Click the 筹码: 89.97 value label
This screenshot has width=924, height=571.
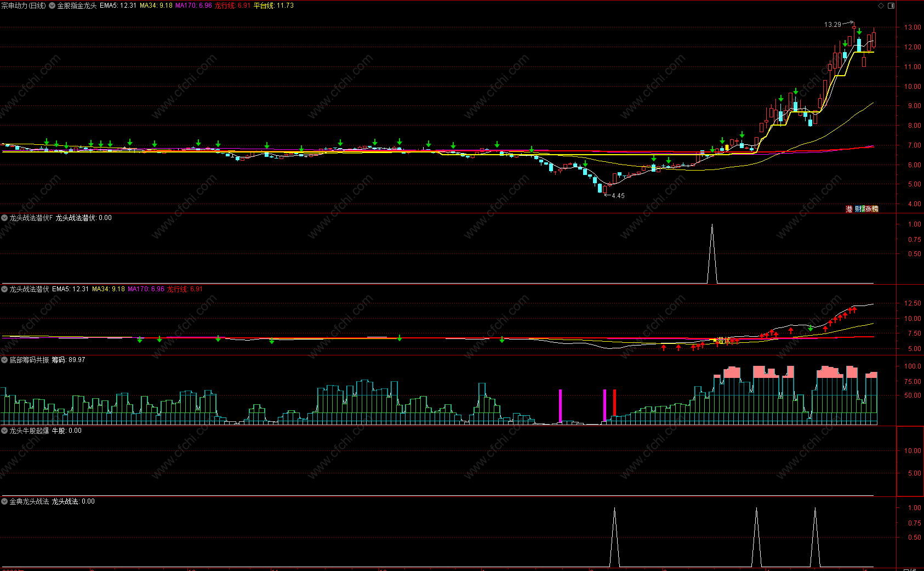tap(69, 360)
